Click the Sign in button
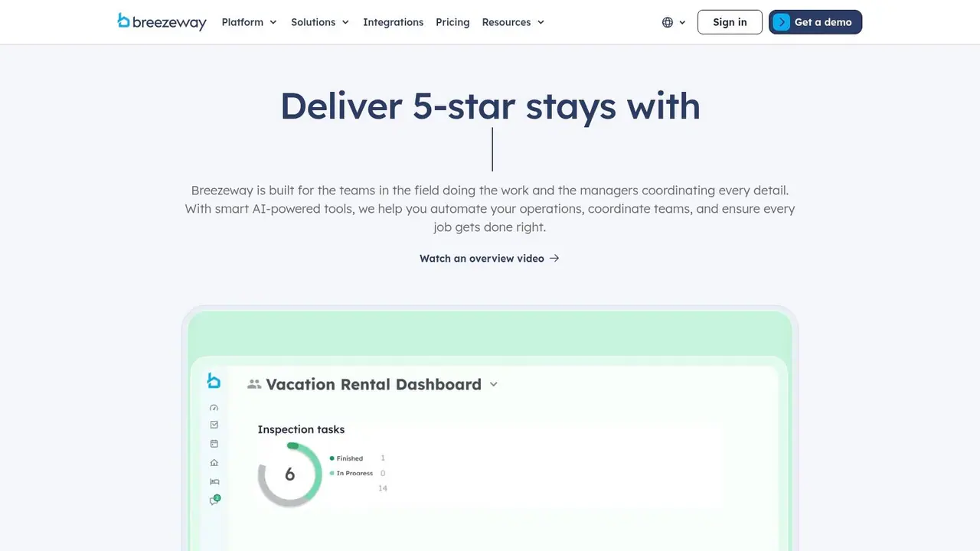 pyautogui.click(x=730, y=22)
